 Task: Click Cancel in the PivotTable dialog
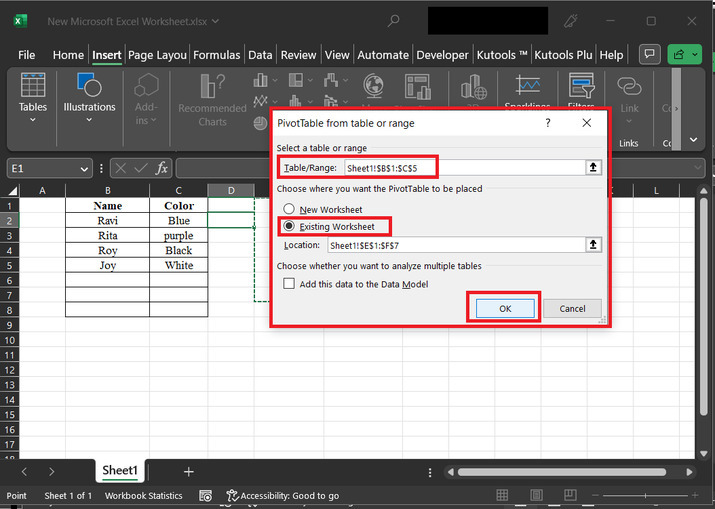[572, 308]
